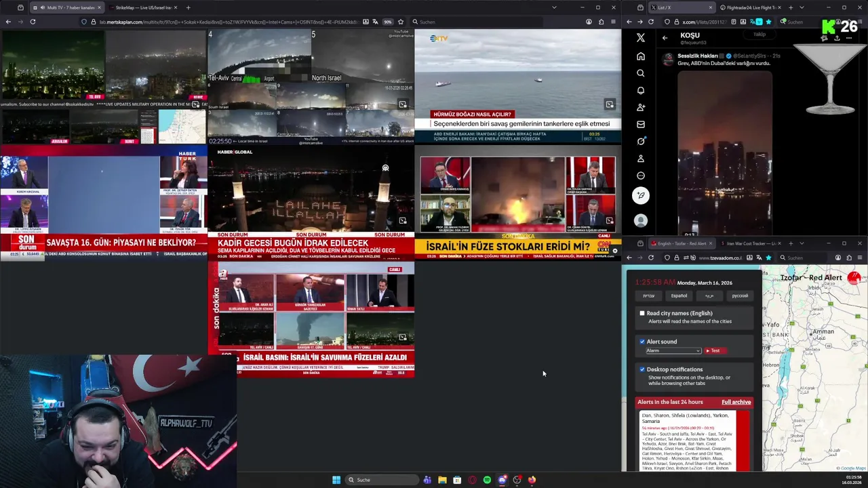Open Windows Start menu

pos(336,480)
